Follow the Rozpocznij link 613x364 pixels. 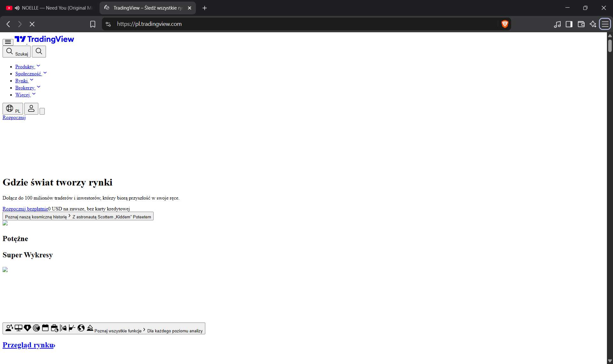pyautogui.click(x=14, y=118)
